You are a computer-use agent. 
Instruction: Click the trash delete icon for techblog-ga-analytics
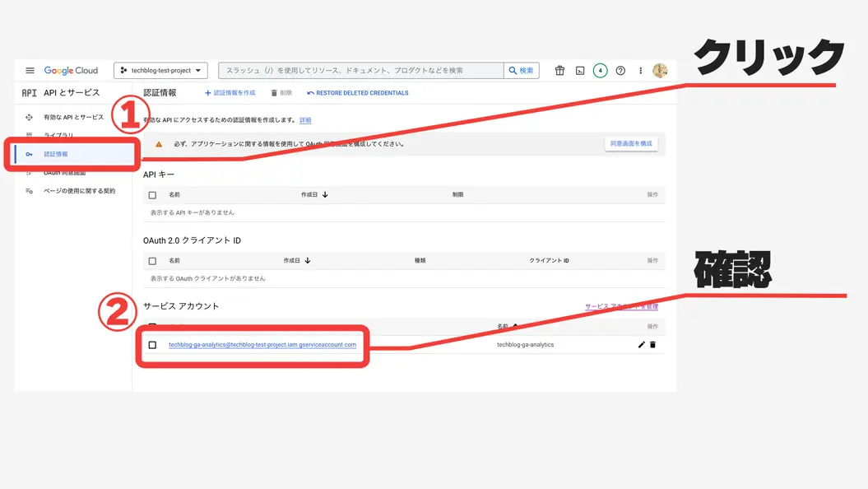point(652,344)
